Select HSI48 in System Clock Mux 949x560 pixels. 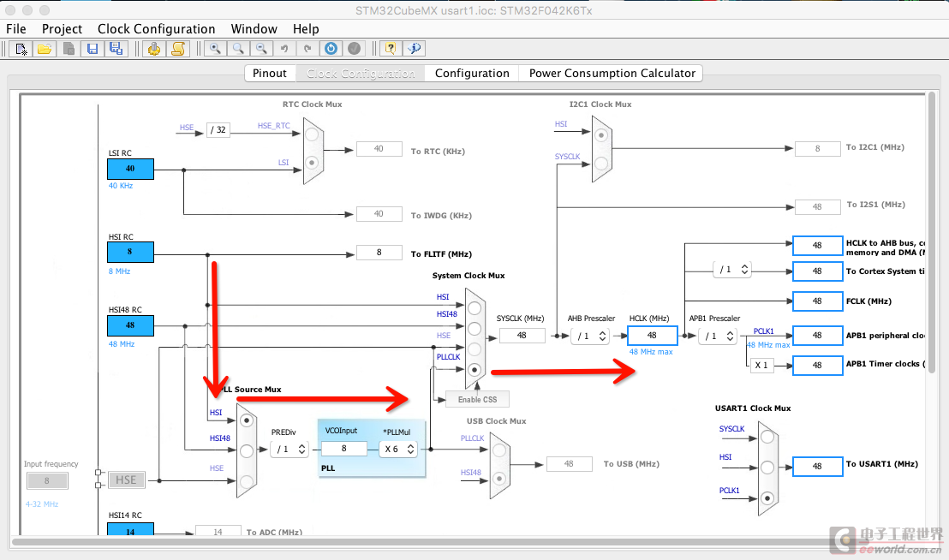pos(474,329)
